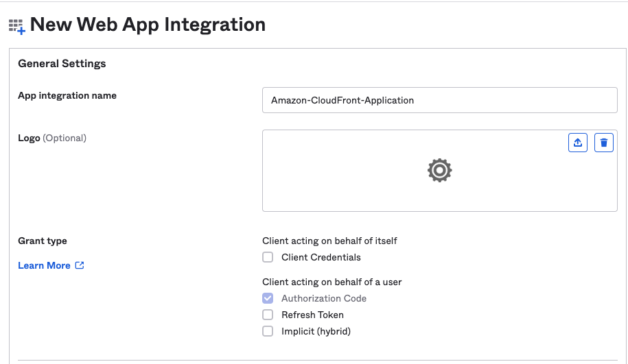Click the Implicit (hybrid) label text
This screenshot has width=628, height=364.
[x=316, y=331]
